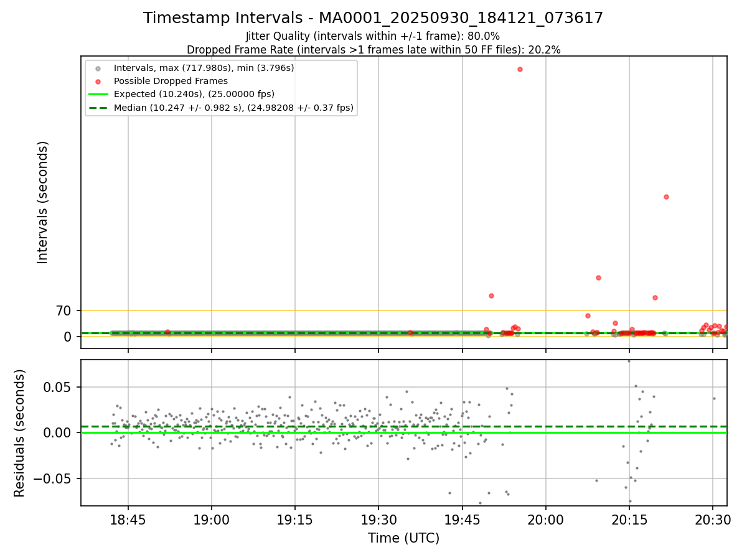
Task: Click the 20:30 x-axis tick label
Action: pyautogui.click(x=713, y=520)
